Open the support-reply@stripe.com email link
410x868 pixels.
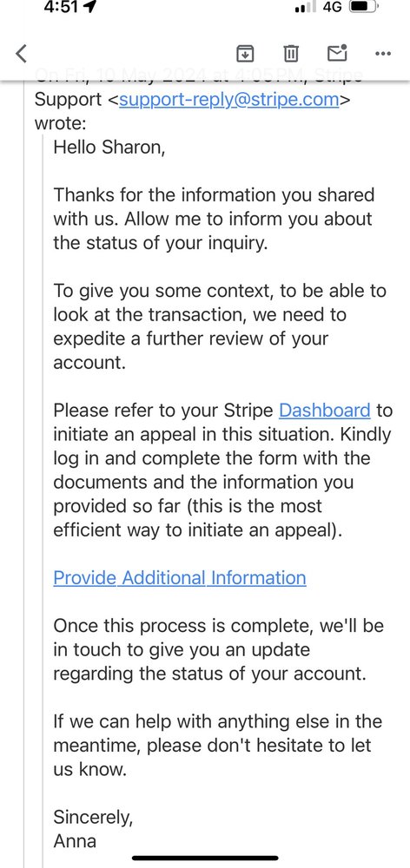(x=228, y=100)
